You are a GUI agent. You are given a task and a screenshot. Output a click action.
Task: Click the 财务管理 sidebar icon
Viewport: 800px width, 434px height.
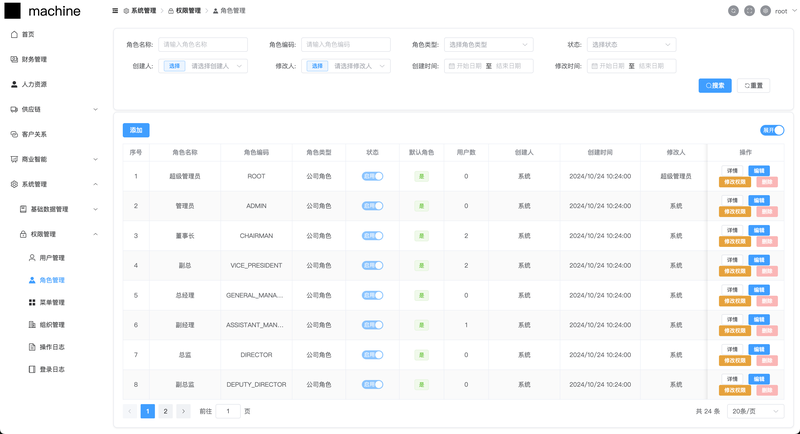pos(14,59)
